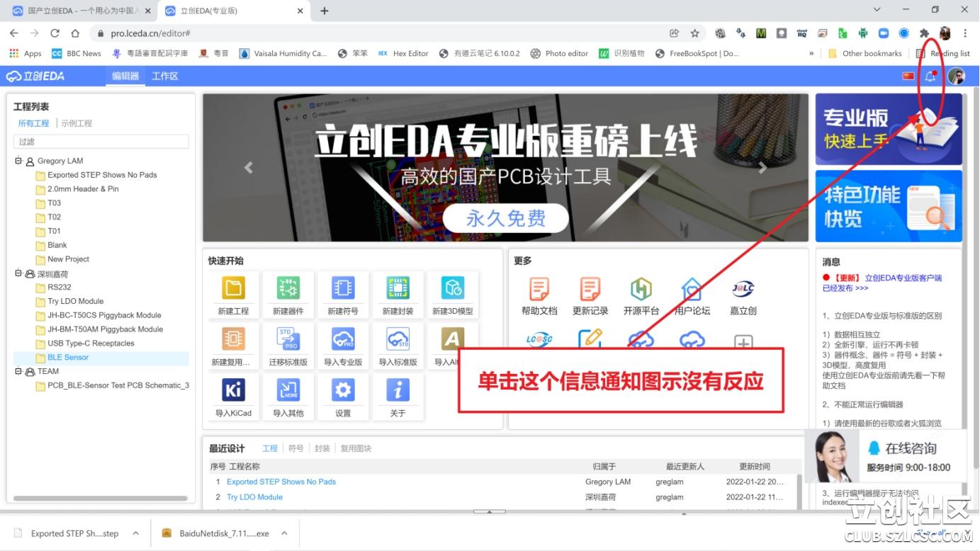This screenshot has height=551, width=980.
Task: Click the 新建器件 (new device) icon
Action: 288,288
